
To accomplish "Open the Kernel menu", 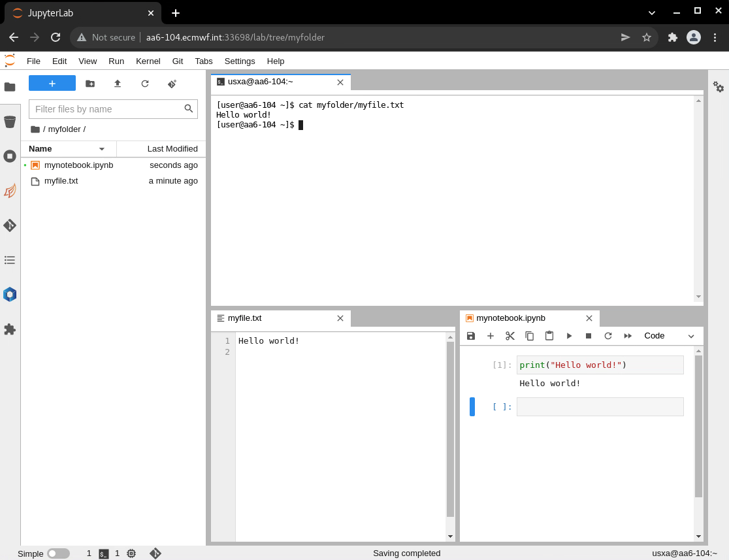I will click(148, 61).
